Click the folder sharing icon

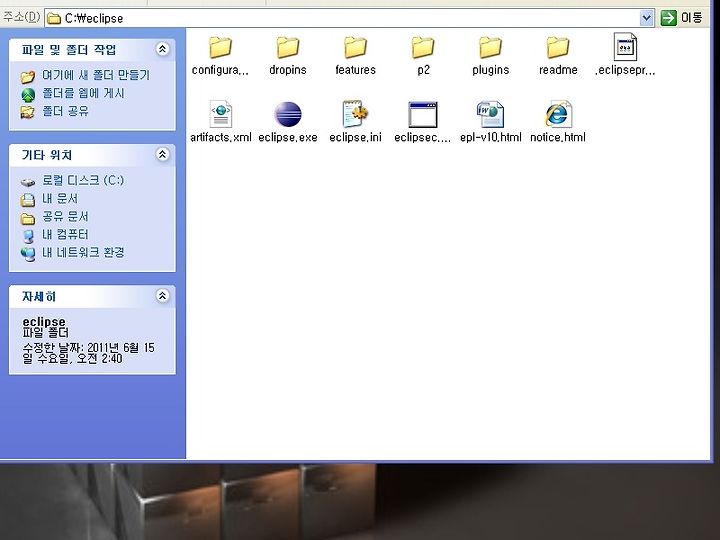tap(28, 112)
